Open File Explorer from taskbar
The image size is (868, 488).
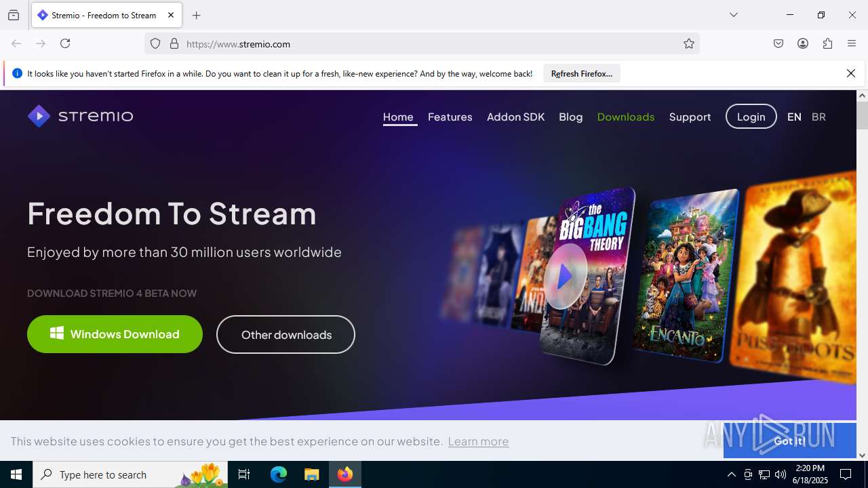pyautogui.click(x=311, y=474)
